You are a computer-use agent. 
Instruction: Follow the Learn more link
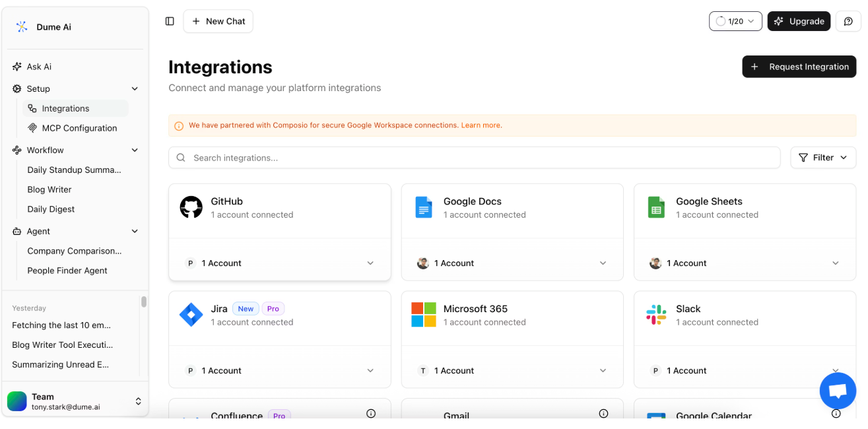[x=481, y=125]
